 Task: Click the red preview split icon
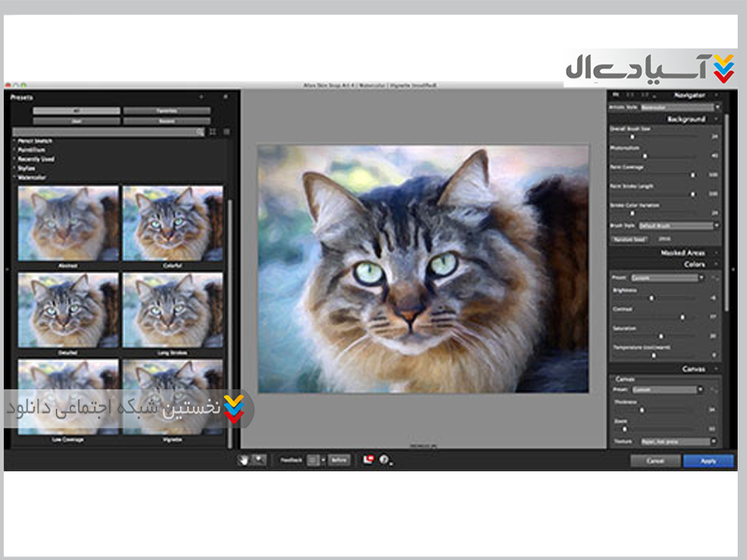[x=370, y=460]
